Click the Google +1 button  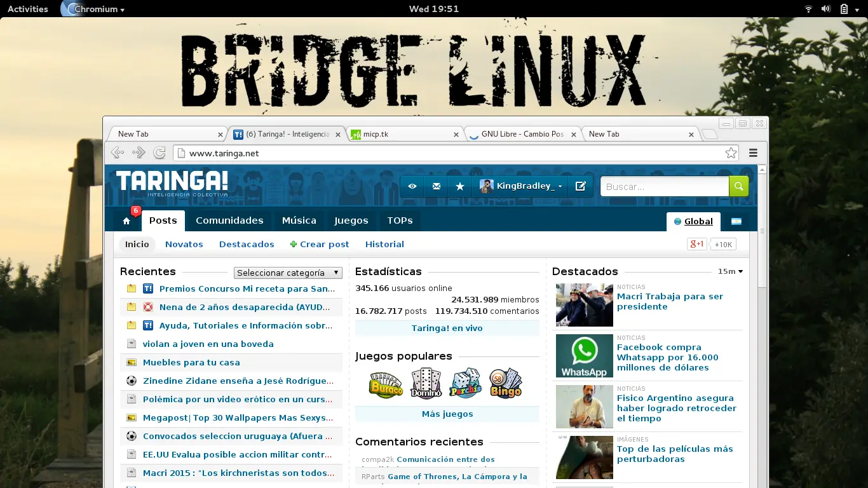[697, 244]
